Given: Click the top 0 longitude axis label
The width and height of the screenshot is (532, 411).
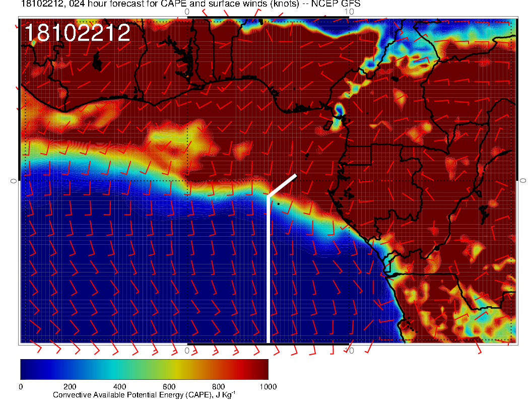Looking at the screenshot, I should (187, 12).
